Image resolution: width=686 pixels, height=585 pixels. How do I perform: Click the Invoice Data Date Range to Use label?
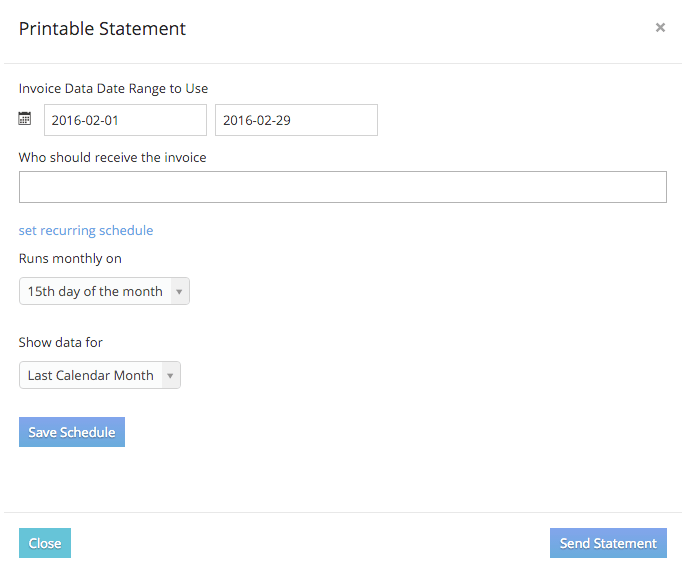(x=113, y=88)
